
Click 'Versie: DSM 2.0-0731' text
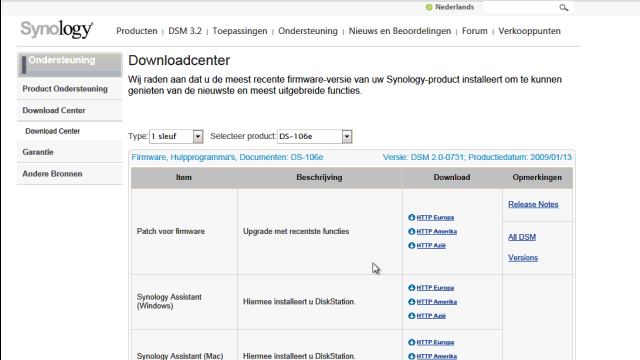(424, 157)
